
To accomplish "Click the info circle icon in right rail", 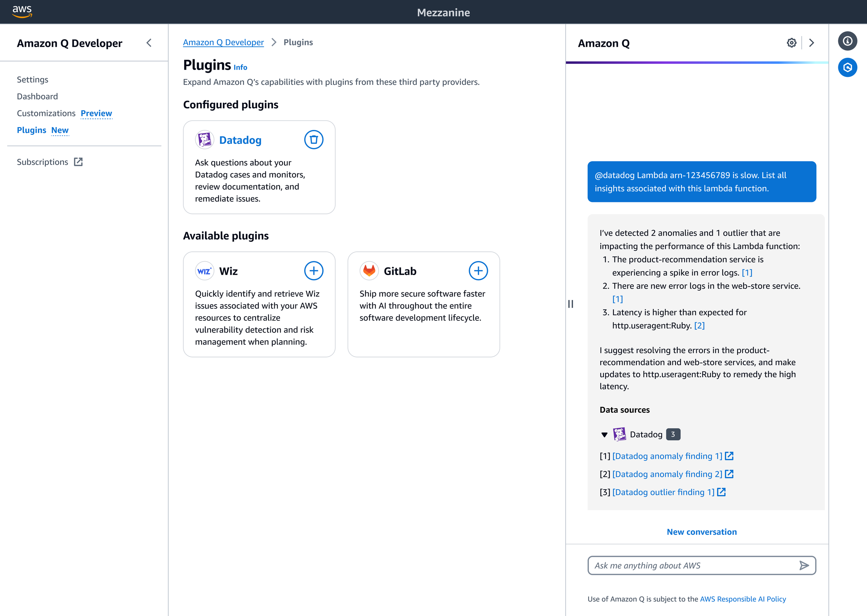I will (x=847, y=41).
